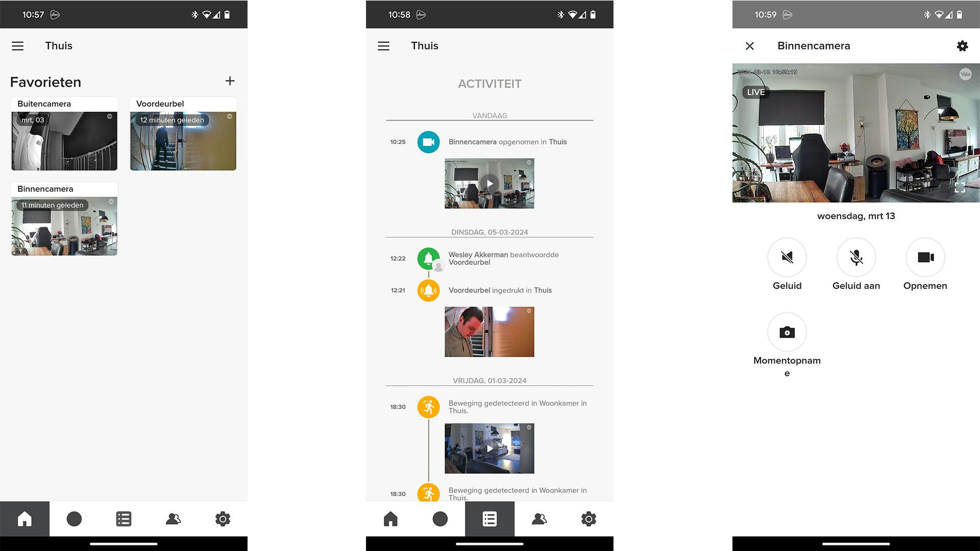
Task: View the Voordeurbel doorbell snapshot image
Action: click(x=489, y=332)
